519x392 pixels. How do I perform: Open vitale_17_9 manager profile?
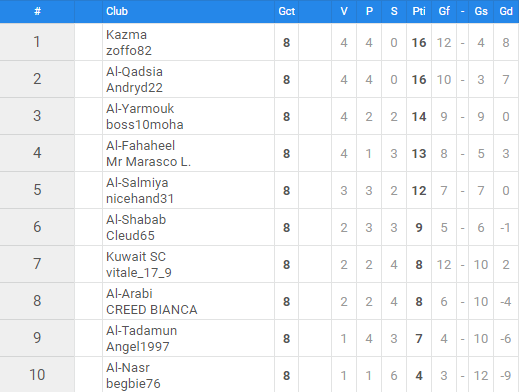(x=139, y=273)
